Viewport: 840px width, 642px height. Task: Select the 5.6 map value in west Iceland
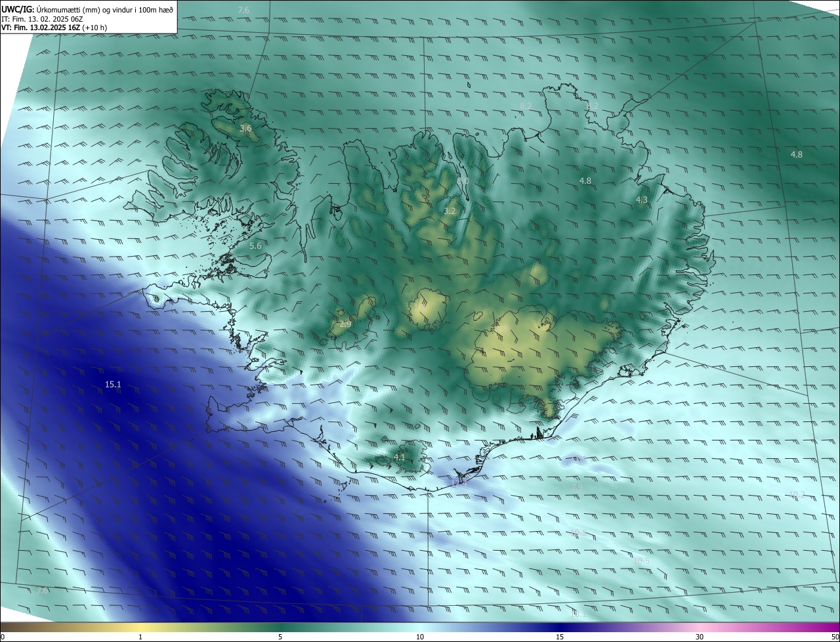(255, 246)
